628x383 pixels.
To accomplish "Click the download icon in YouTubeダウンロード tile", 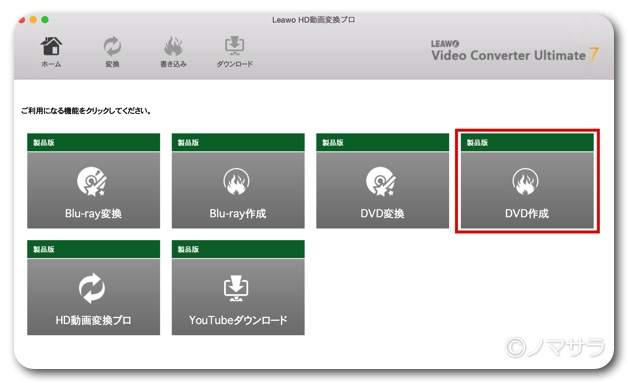I will [236, 288].
